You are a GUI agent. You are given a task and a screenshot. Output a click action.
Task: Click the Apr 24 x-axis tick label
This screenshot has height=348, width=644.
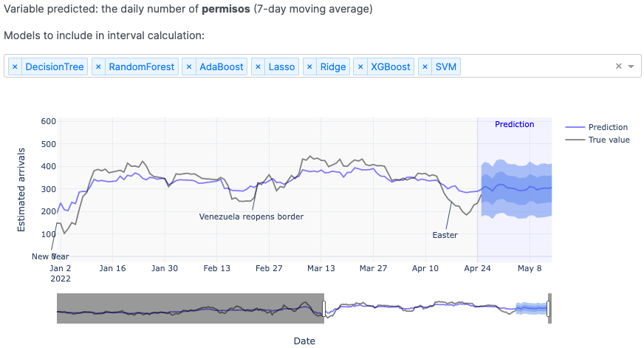pos(477,268)
